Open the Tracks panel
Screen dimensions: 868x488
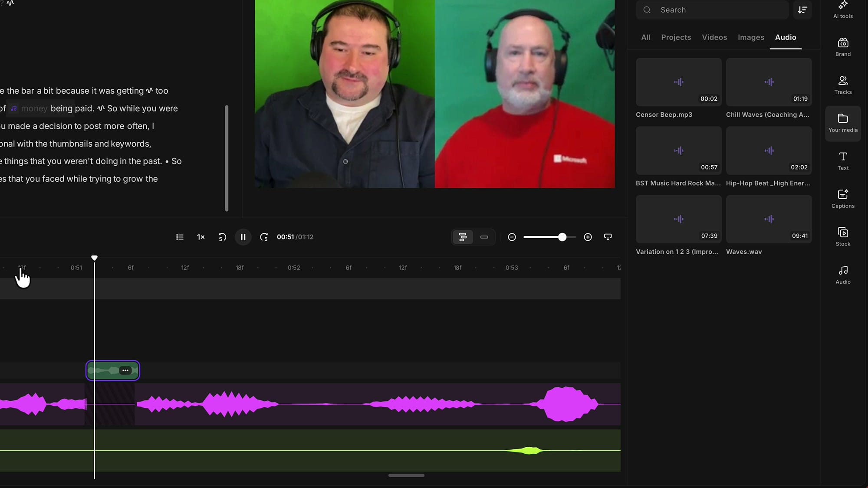(843, 85)
